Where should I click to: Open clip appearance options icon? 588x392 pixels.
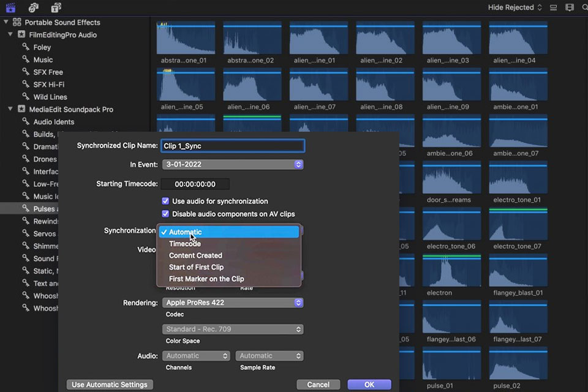pos(570,7)
